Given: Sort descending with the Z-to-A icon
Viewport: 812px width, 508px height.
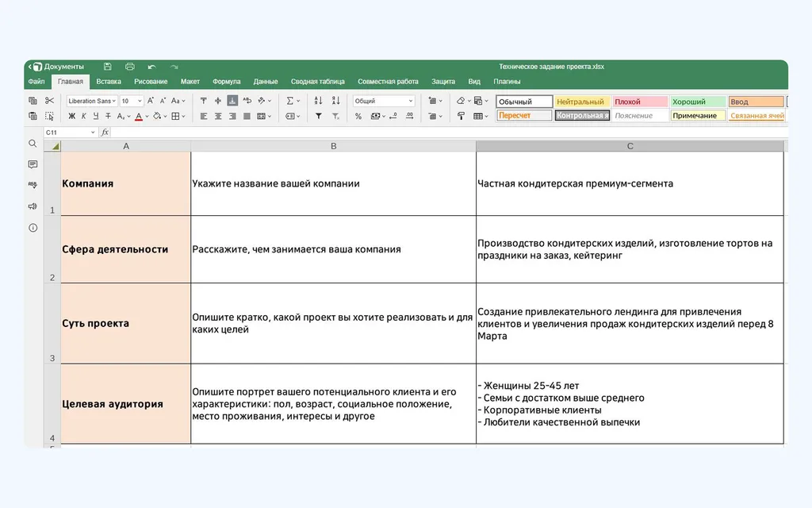Looking at the screenshot, I should 335,101.
